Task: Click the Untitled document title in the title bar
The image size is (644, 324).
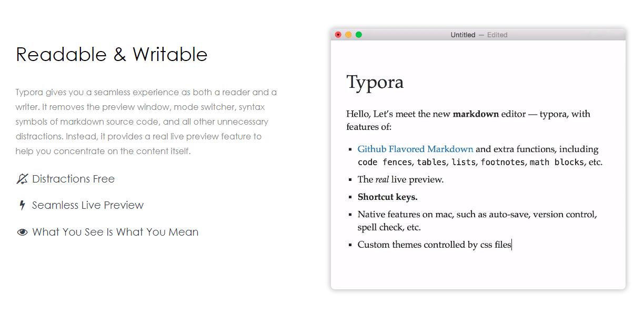Action: point(462,35)
